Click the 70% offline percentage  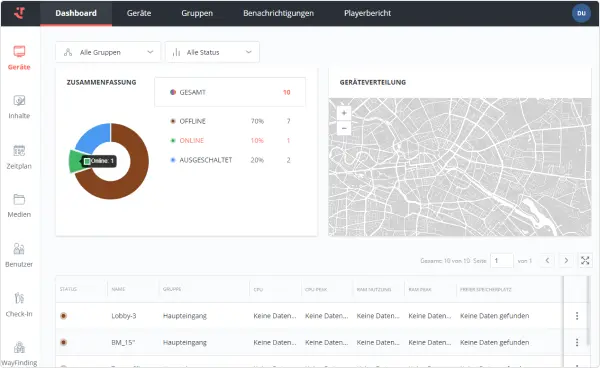tap(257, 121)
